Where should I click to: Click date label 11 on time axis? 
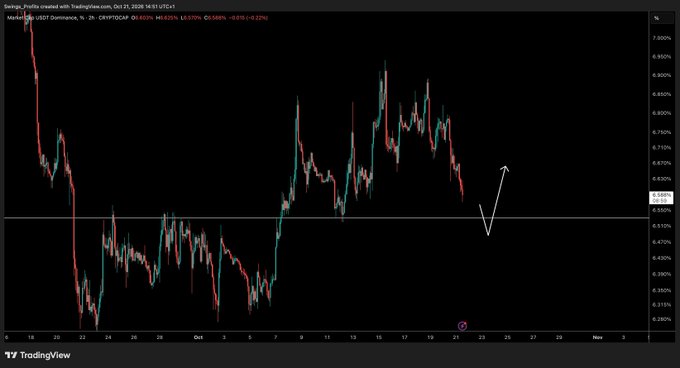[327, 337]
